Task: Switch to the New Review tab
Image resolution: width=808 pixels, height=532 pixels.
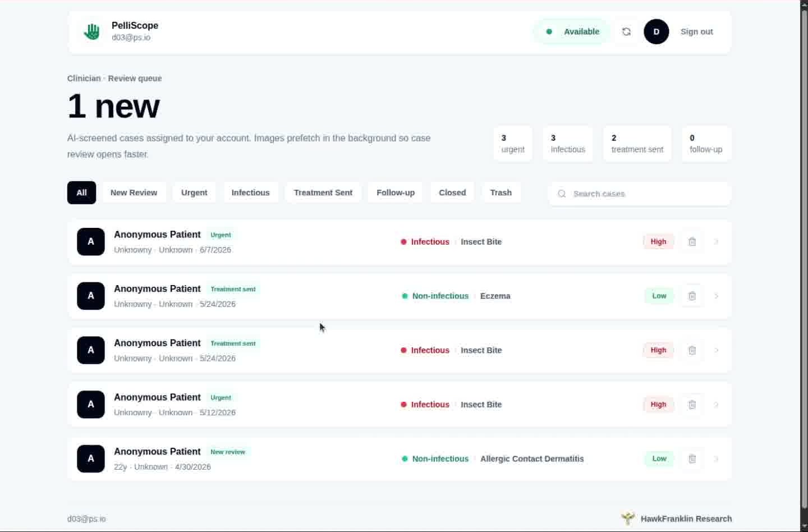Action: pos(134,192)
